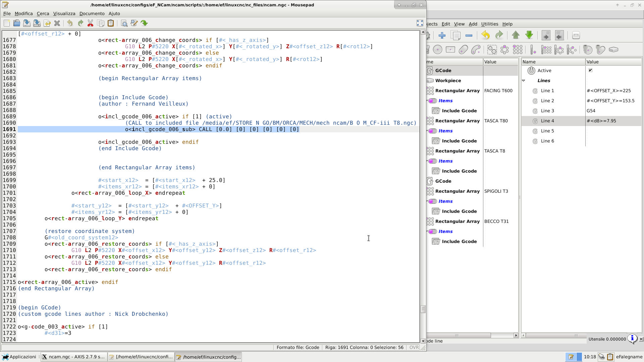Undo last edit in Mousepad toolbar

coord(70,23)
